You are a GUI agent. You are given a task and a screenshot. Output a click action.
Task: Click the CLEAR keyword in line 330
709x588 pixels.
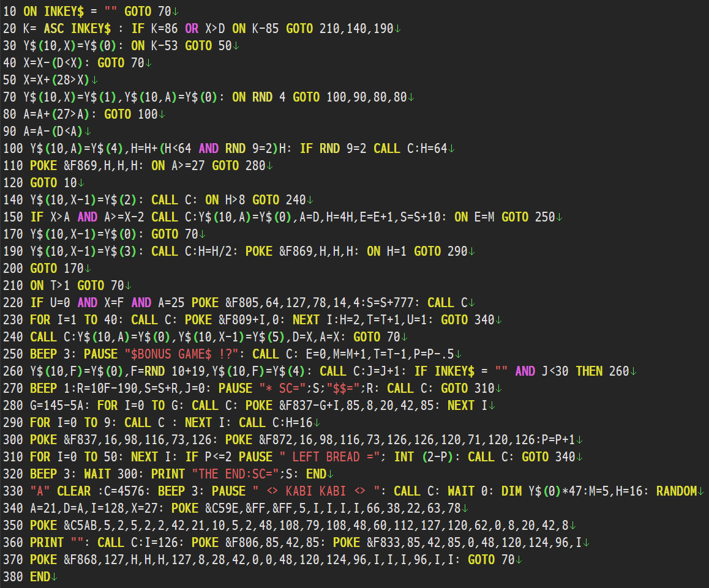(x=73, y=491)
